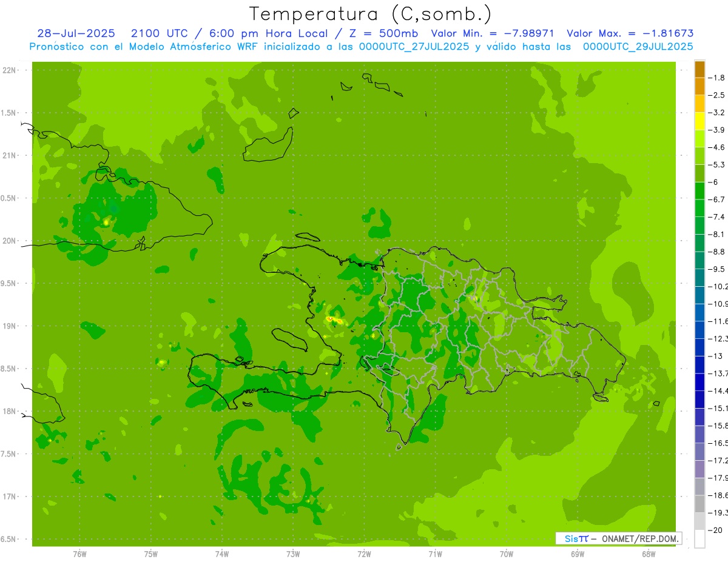Pick the gray swatch between -18.6 and -19.3
This screenshot has height=562, width=728.
click(x=699, y=504)
